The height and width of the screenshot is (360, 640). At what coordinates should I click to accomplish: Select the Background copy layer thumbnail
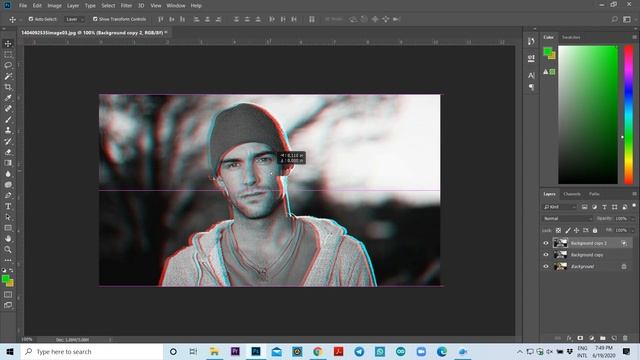pos(560,255)
